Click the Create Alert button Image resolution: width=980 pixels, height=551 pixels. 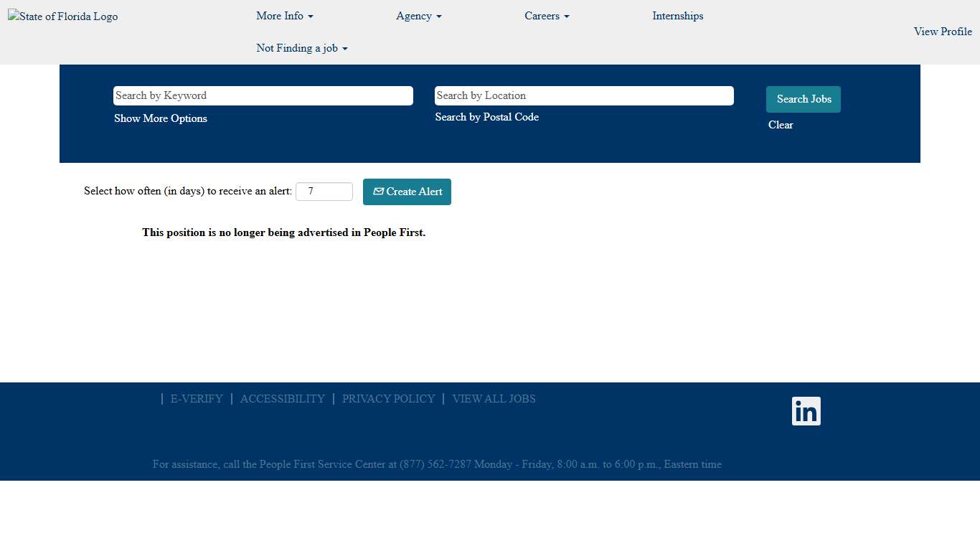(x=407, y=192)
